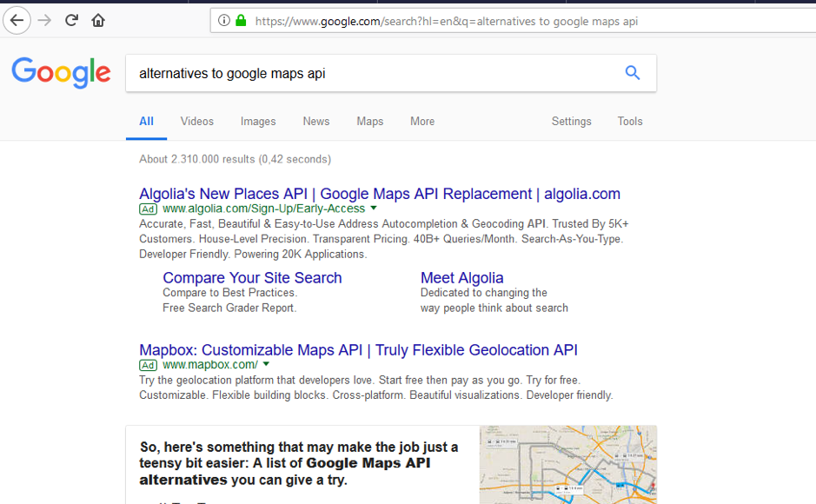Click the green padlock security icon
Image resolution: width=816 pixels, height=504 pixels.
pos(241,21)
